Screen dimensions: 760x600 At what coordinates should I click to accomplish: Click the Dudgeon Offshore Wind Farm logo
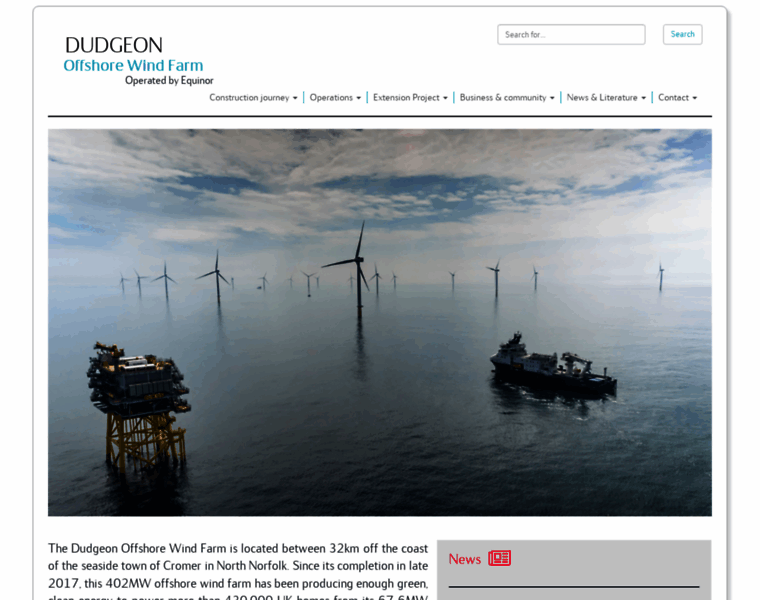point(138,60)
